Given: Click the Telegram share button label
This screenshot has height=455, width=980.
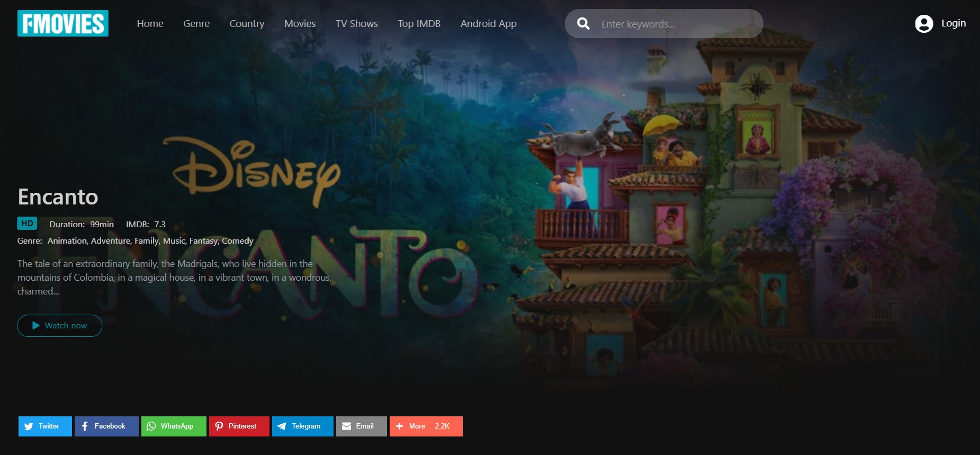Looking at the screenshot, I should [306, 426].
